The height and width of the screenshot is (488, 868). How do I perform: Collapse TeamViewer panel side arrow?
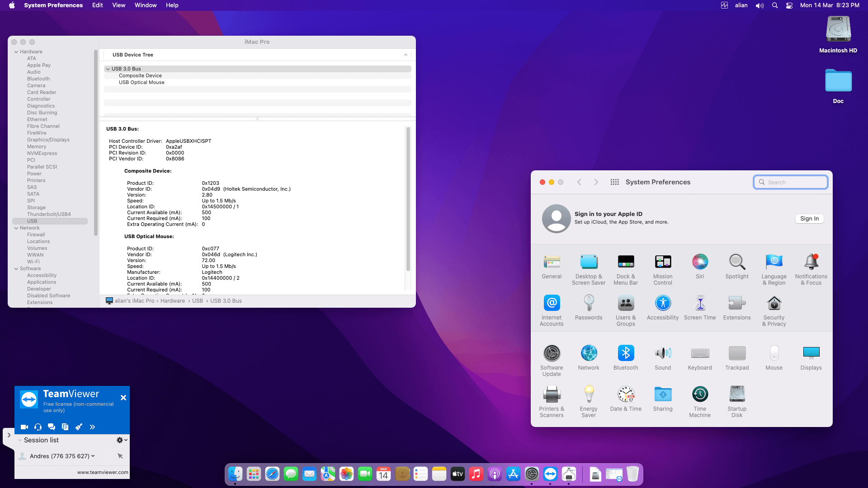[x=9, y=435]
